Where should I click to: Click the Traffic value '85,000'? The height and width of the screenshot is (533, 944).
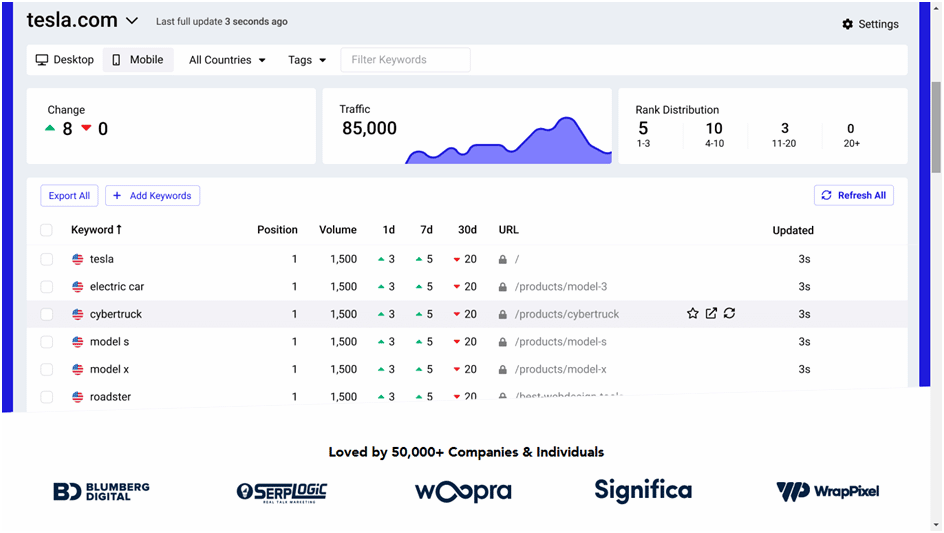click(370, 128)
